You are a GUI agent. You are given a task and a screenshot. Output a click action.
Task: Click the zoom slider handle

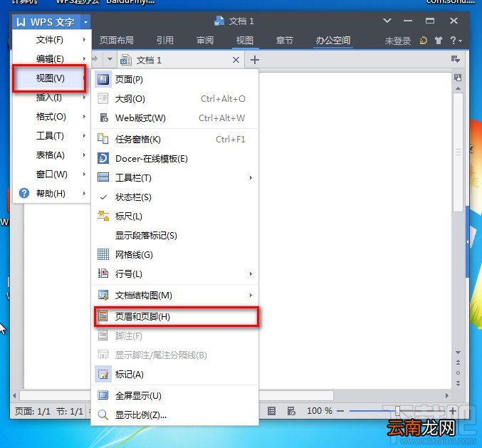coord(397,410)
